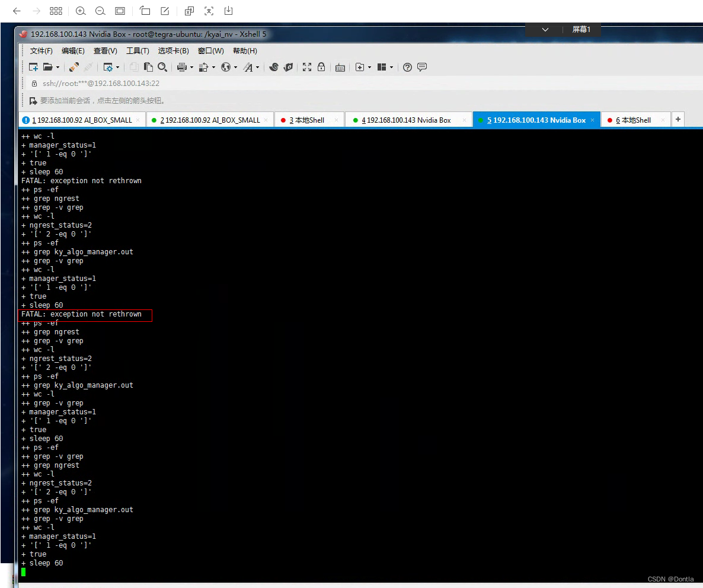The width and height of the screenshot is (703, 588).
Task: Toggle the session lock icon
Action: (x=321, y=67)
